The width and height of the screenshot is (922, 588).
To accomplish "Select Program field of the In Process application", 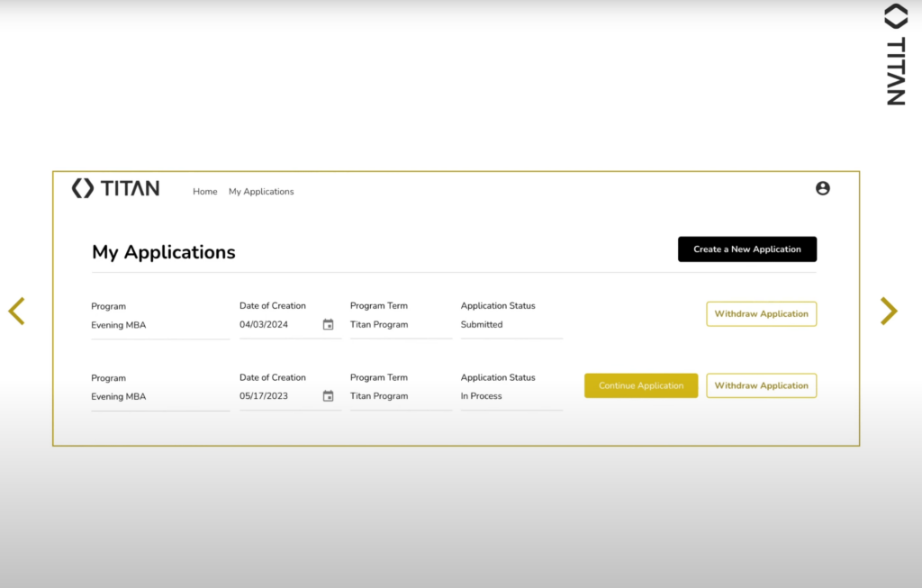I will tap(159, 397).
